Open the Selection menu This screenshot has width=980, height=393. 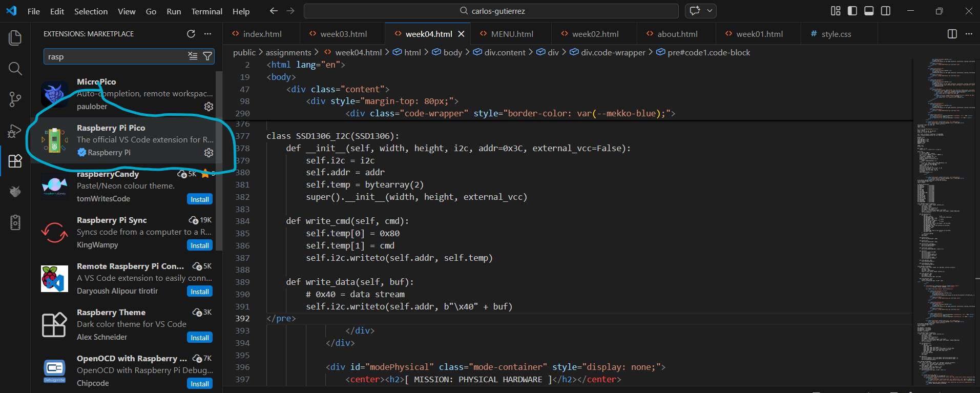91,11
